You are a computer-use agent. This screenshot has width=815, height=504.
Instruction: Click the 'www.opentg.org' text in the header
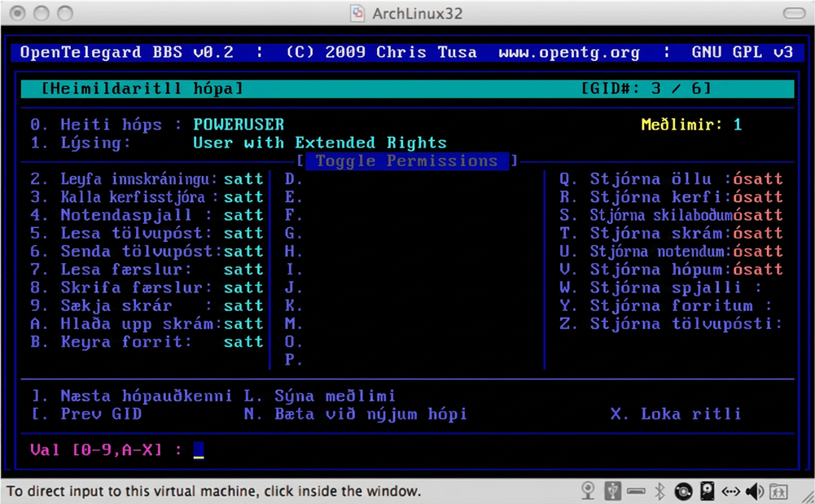tap(569, 52)
